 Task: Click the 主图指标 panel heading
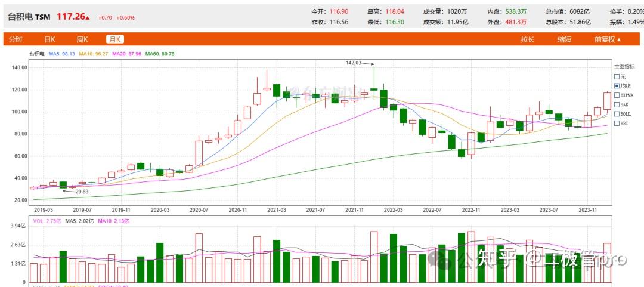624,67
